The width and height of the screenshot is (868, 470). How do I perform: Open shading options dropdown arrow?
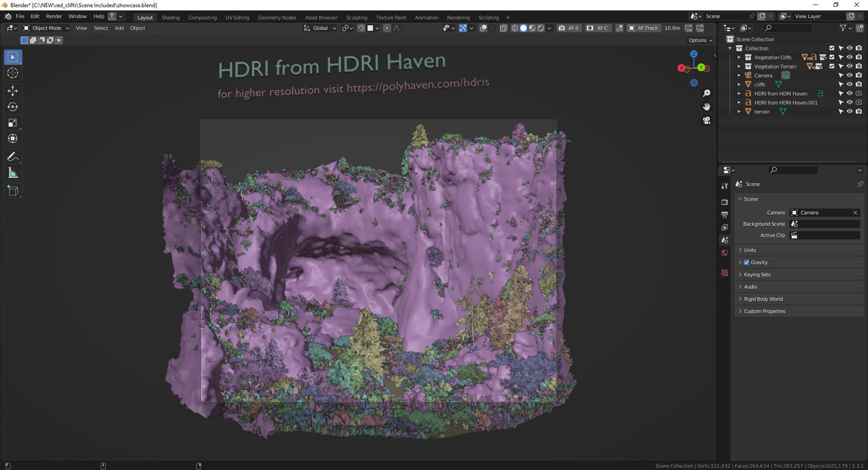[x=549, y=28]
